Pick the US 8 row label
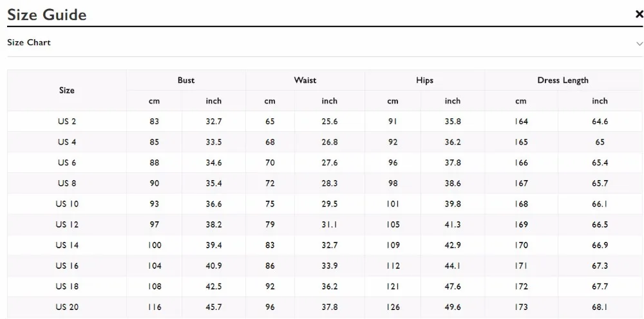Viewport: 644px width, 319px height. pyautogui.click(x=67, y=183)
